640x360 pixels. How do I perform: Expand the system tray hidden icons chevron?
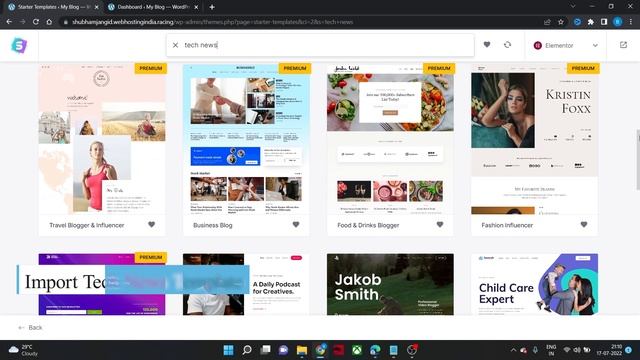tap(513, 350)
